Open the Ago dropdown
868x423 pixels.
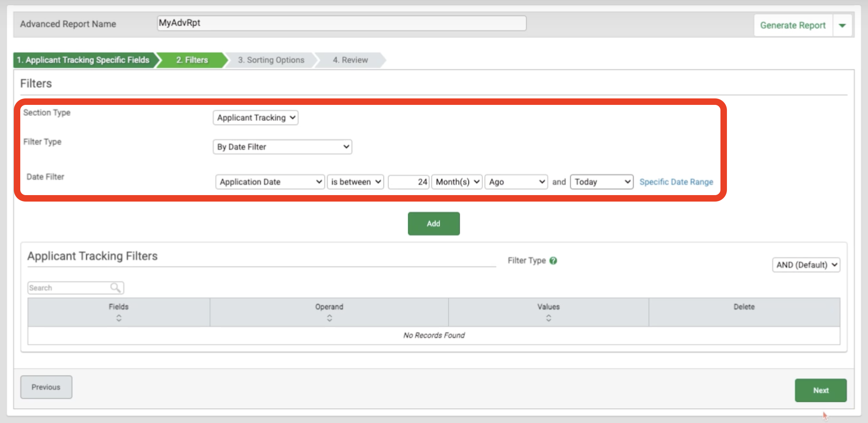516,182
